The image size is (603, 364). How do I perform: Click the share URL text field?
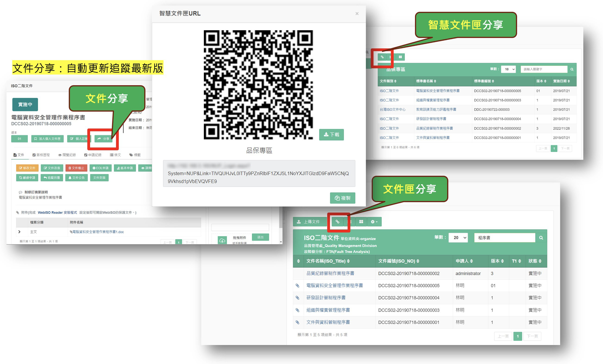259,174
